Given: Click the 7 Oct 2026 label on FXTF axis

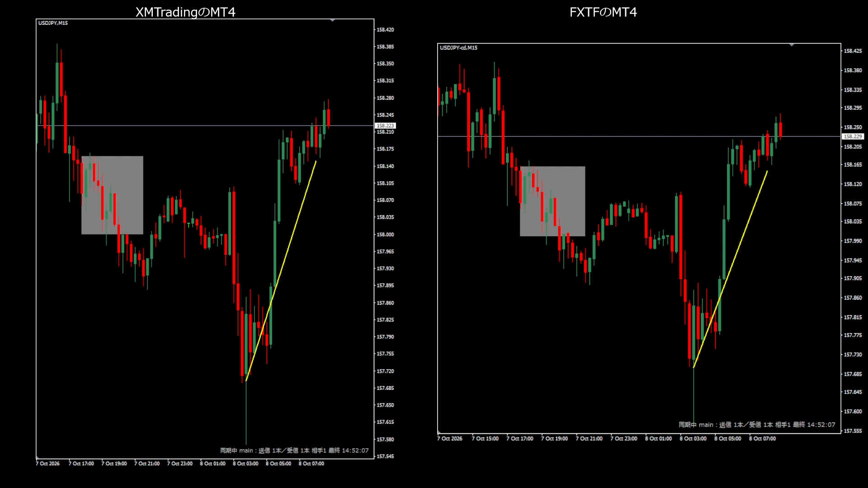Looking at the screenshot, I should (x=450, y=439).
